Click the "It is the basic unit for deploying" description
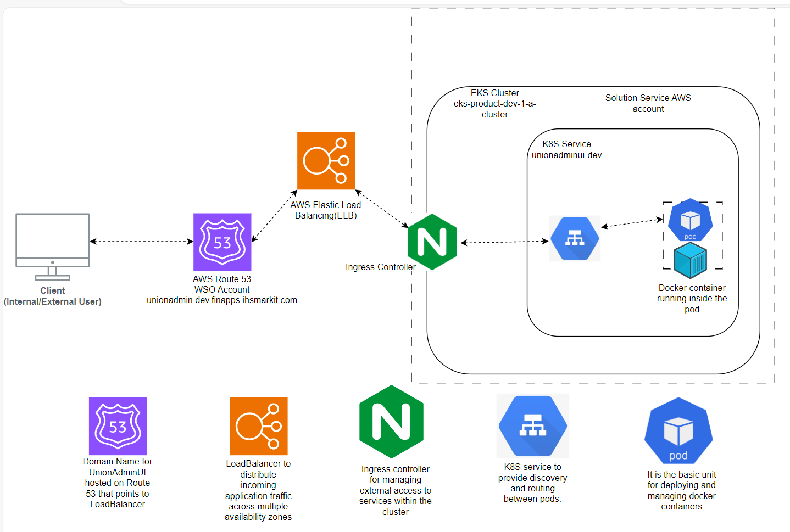Image resolution: width=790 pixels, height=532 pixels. pos(681,490)
